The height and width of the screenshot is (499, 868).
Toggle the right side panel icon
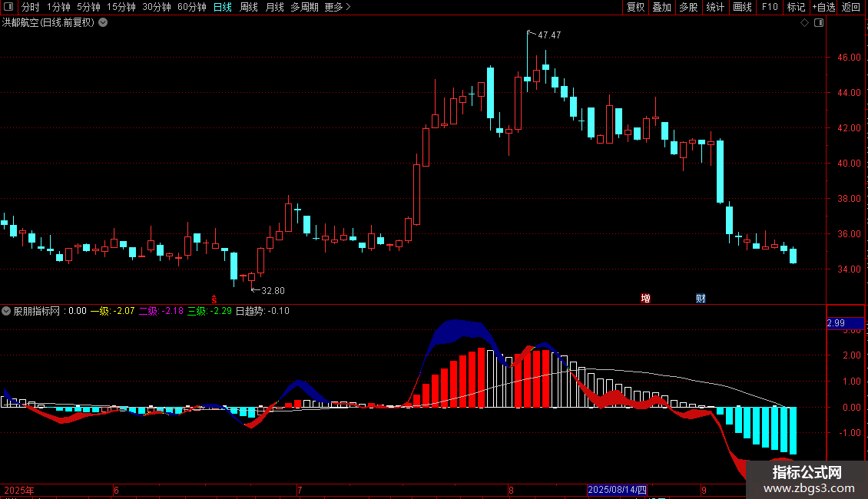819,23
